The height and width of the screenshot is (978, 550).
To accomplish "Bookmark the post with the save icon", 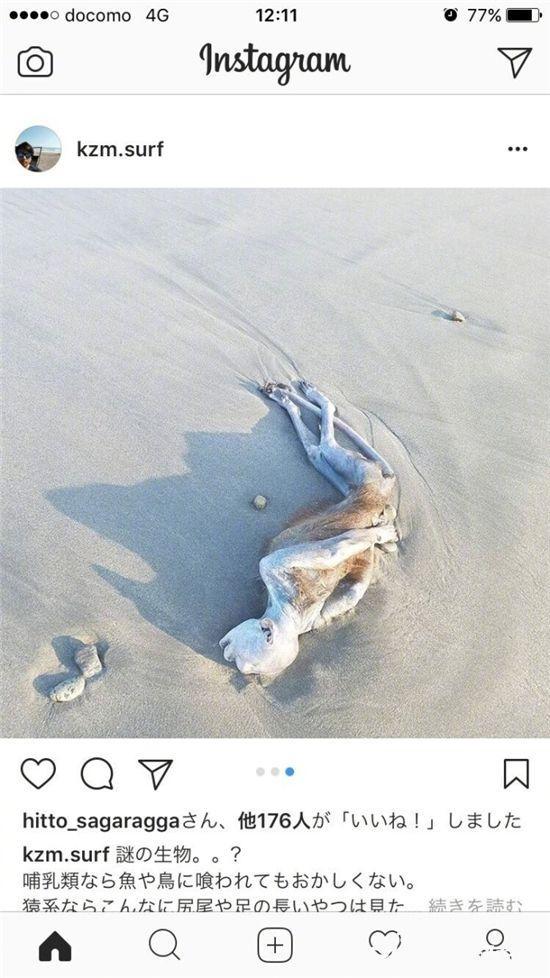I will (x=516, y=774).
